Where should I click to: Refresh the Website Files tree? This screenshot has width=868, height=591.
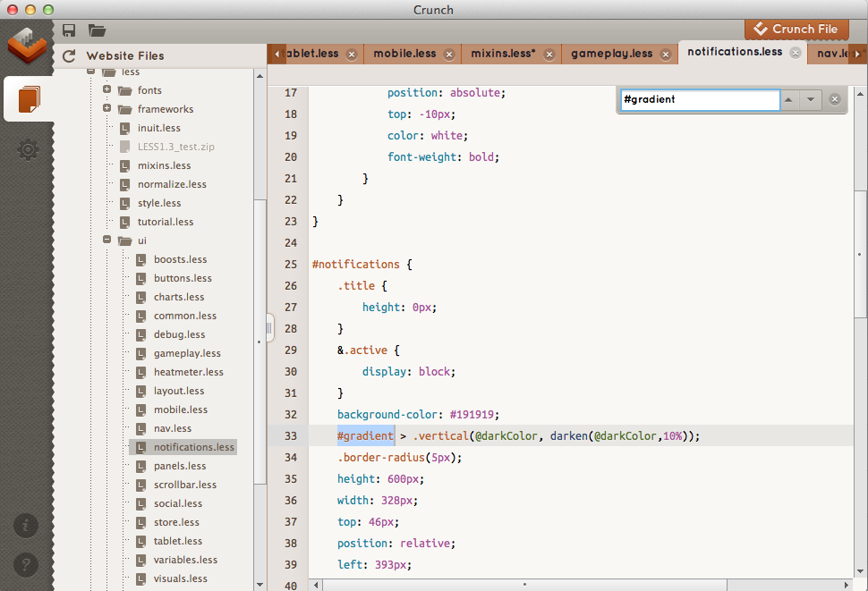70,55
